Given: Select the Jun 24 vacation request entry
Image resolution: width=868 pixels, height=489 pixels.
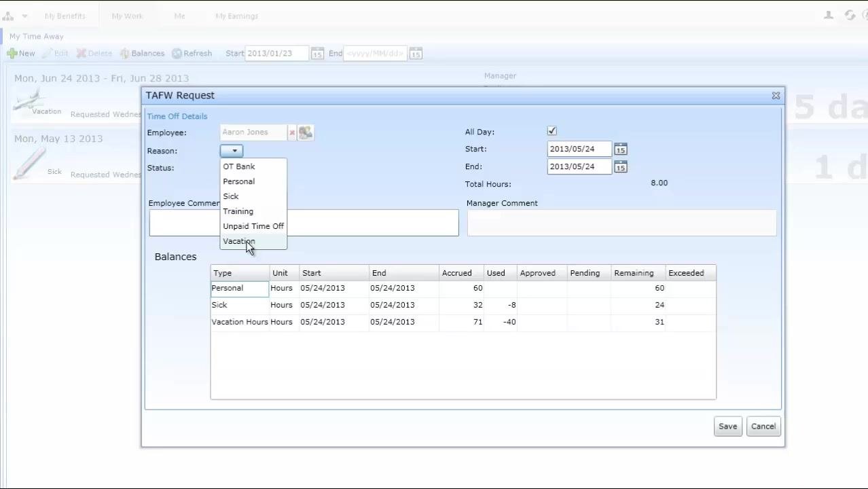Looking at the screenshot, I should click(x=75, y=96).
